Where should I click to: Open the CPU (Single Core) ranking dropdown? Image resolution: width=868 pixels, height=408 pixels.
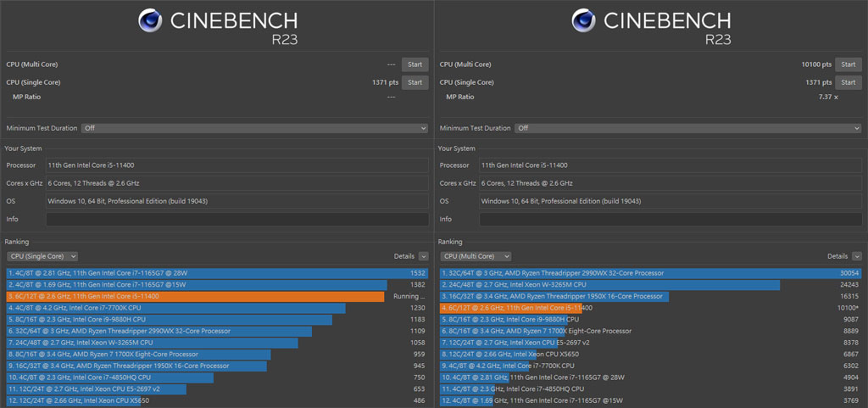coord(42,256)
